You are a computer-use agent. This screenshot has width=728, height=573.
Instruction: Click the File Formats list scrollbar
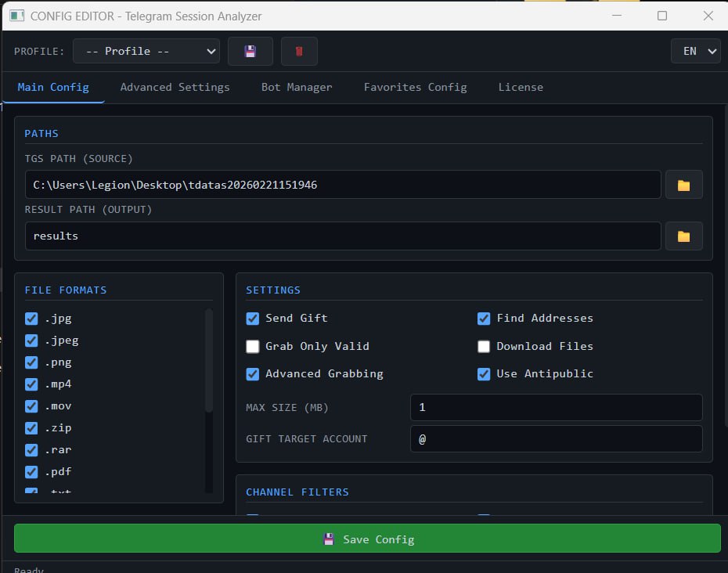pyautogui.click(x=209, y=360)
